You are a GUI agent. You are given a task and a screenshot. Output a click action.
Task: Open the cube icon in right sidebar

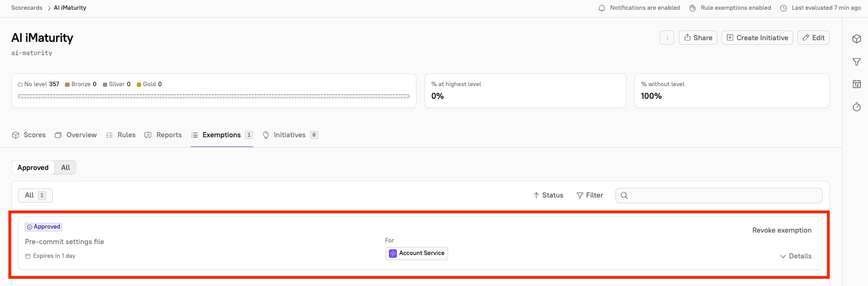[x=856, y=38]
